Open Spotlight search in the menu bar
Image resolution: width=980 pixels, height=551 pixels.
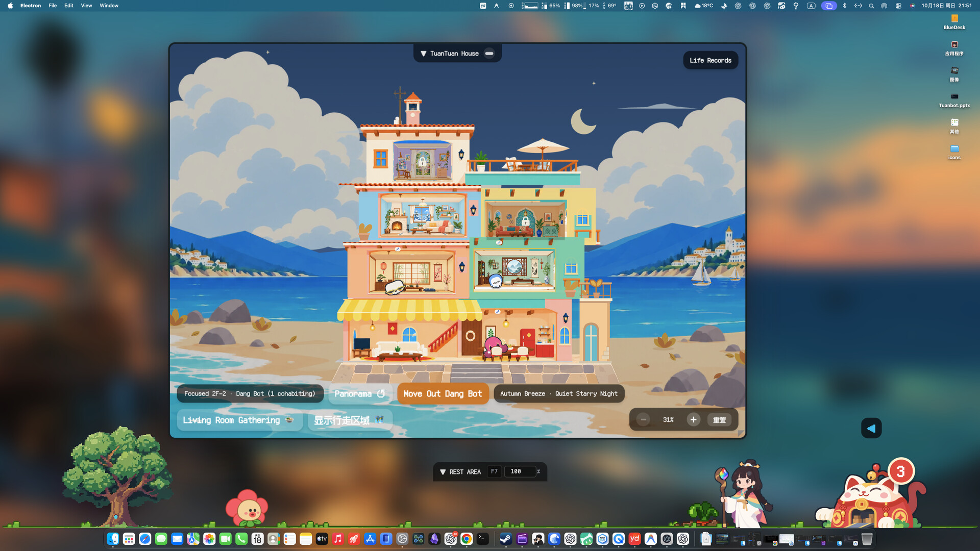point(871,6)
